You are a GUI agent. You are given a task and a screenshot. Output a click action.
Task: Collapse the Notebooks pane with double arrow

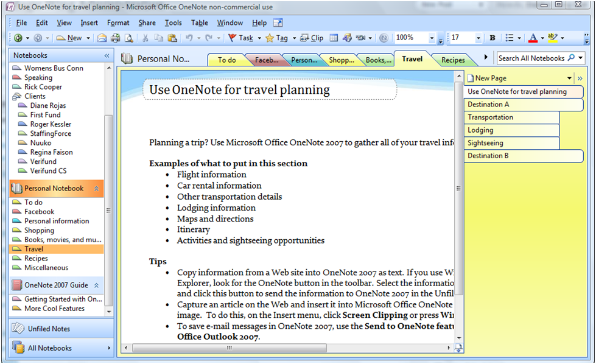[107, 55]
